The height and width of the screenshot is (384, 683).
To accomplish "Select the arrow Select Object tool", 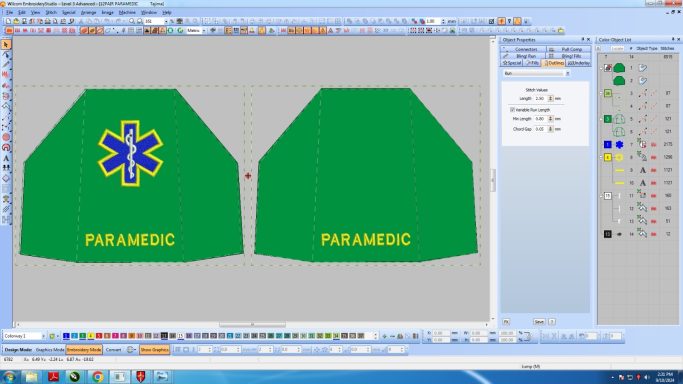I will 6,44.
